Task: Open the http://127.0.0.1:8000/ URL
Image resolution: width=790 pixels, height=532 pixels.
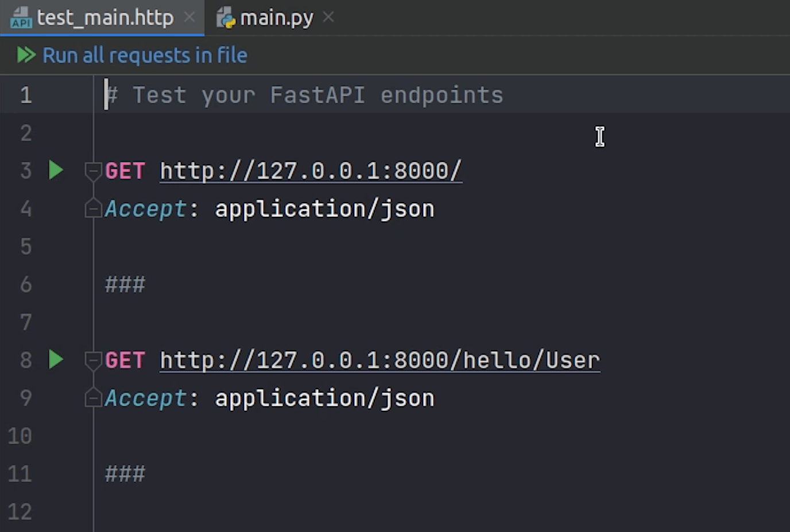Action: point(311,171)
